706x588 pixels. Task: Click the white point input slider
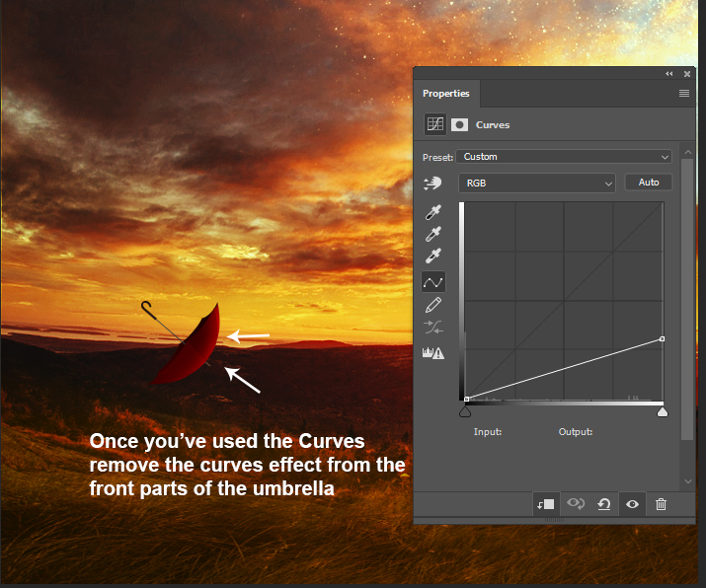[663, 411]
